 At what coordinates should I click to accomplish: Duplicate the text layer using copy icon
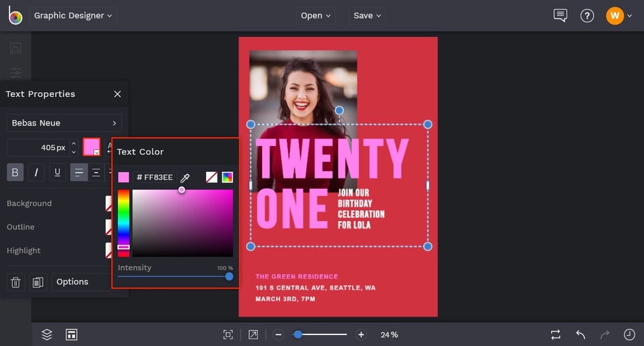point(38,282)
